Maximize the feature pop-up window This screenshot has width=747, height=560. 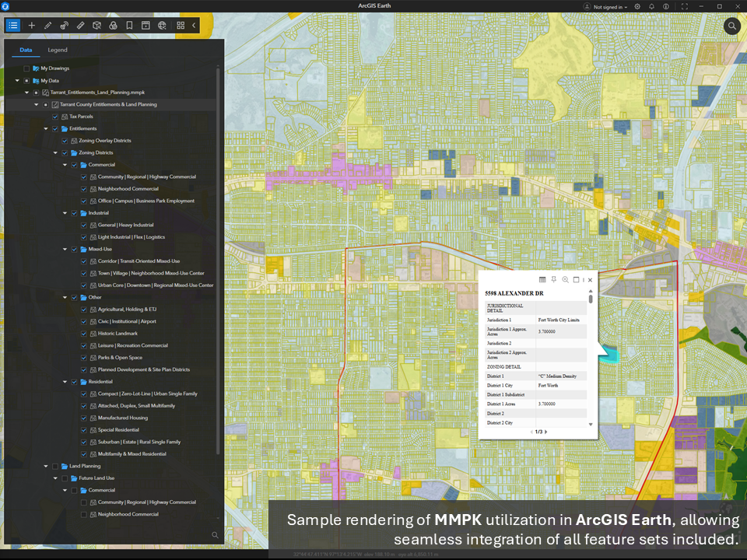(576, 279)
